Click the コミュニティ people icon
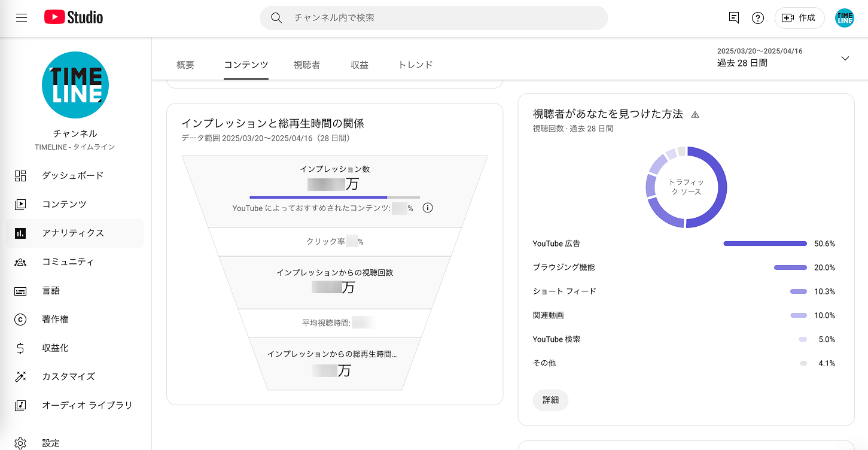 point(20,262)
